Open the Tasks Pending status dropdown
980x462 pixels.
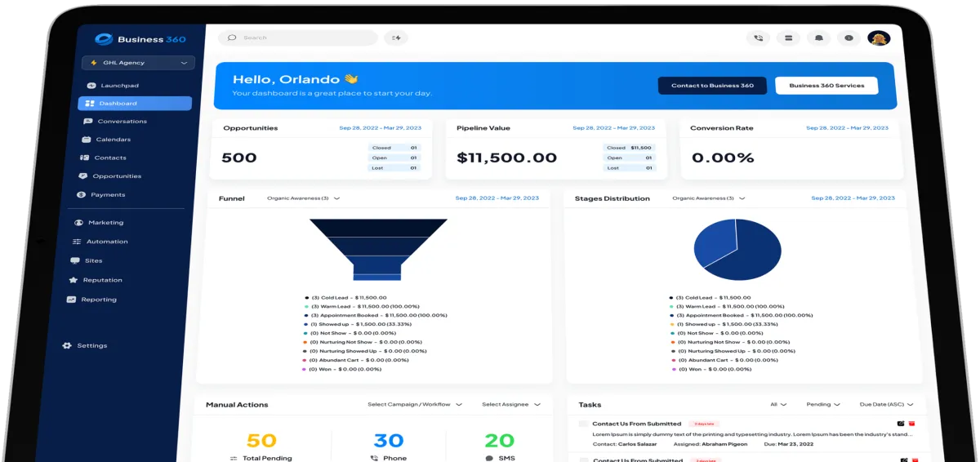[x=823, y=404]
